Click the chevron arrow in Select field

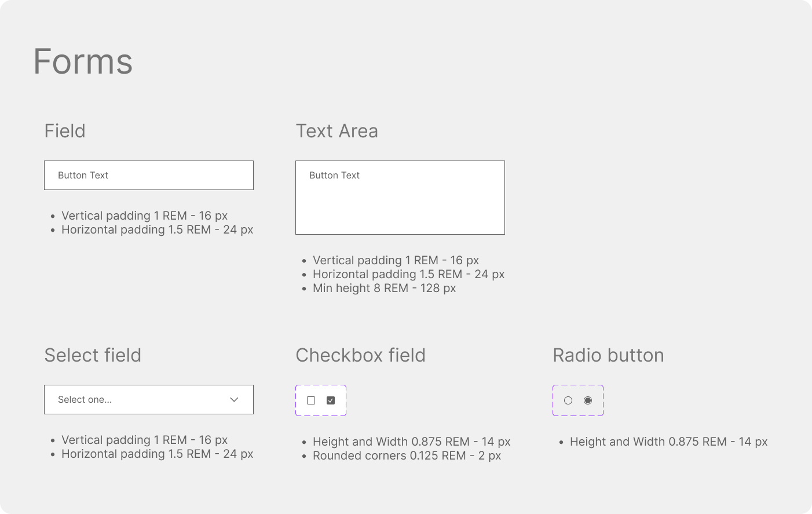234,399
